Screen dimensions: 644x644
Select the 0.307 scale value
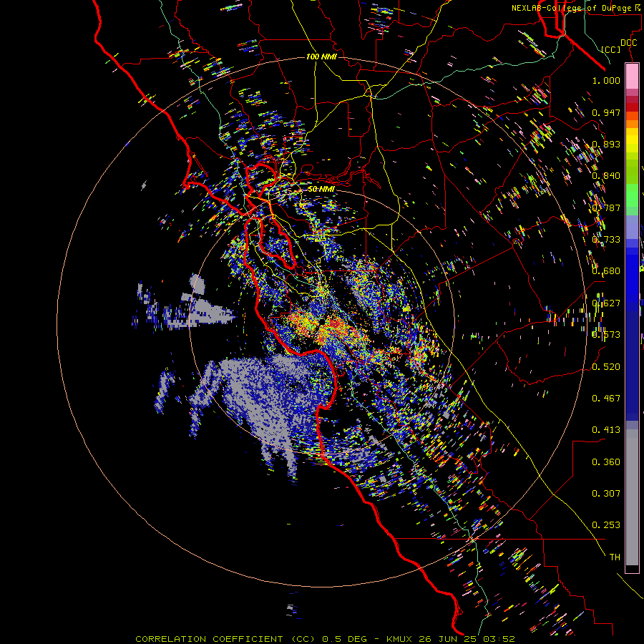coord(606,493)
